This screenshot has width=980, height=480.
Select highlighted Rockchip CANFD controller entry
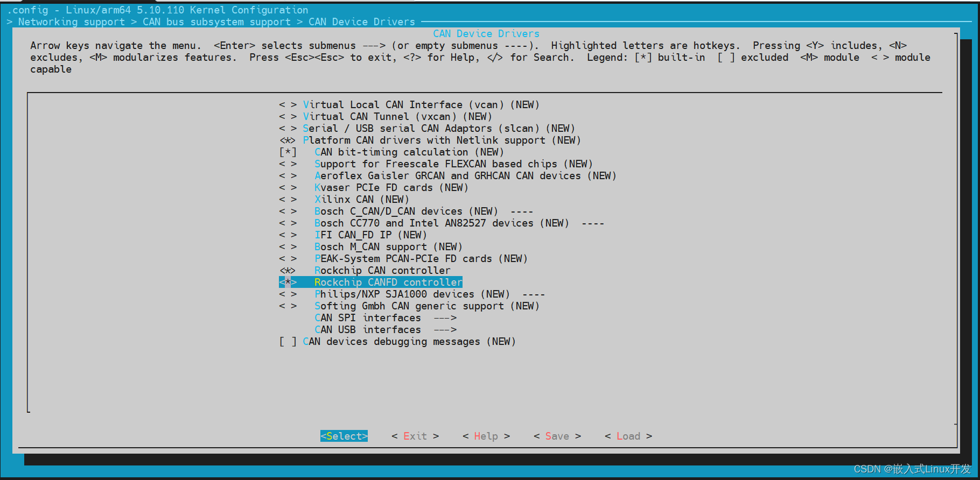coord(371,283)
